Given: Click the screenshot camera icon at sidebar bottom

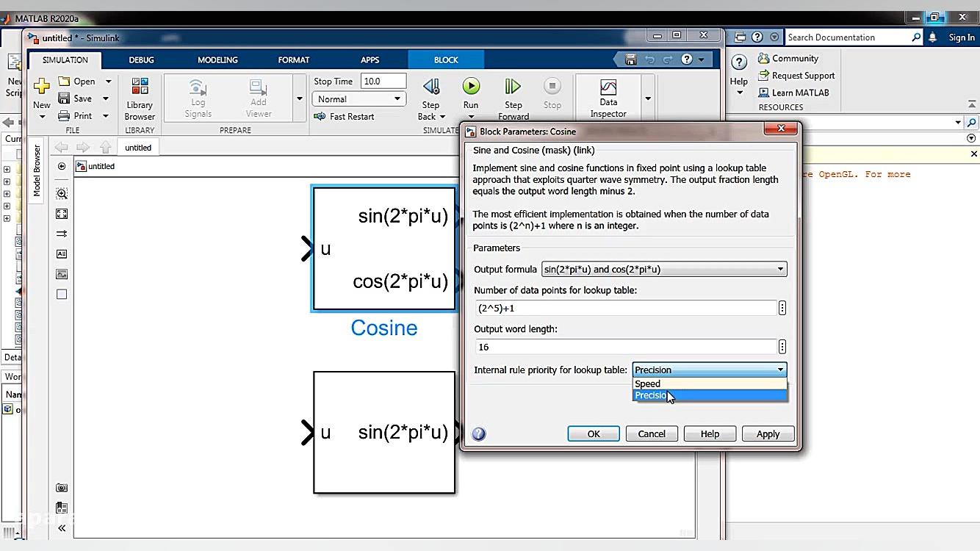Looking at the screenshot, I should coord(62,486).
